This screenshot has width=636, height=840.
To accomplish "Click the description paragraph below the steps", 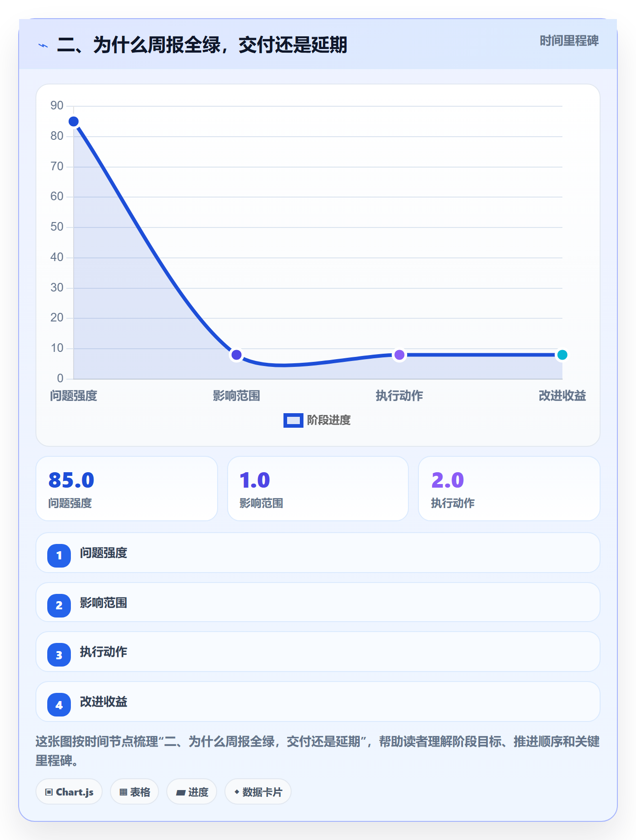I will coord(318,751).
